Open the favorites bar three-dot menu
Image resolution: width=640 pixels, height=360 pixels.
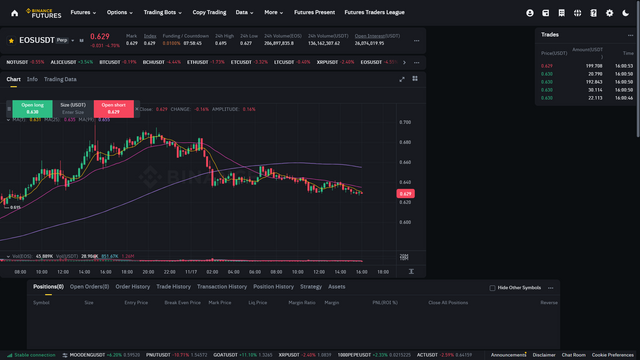416,62
